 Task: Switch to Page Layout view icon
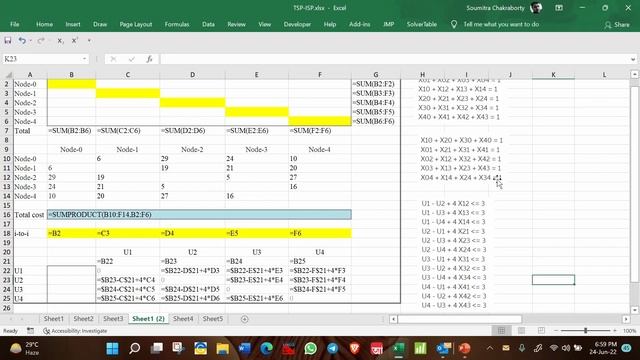521,331
